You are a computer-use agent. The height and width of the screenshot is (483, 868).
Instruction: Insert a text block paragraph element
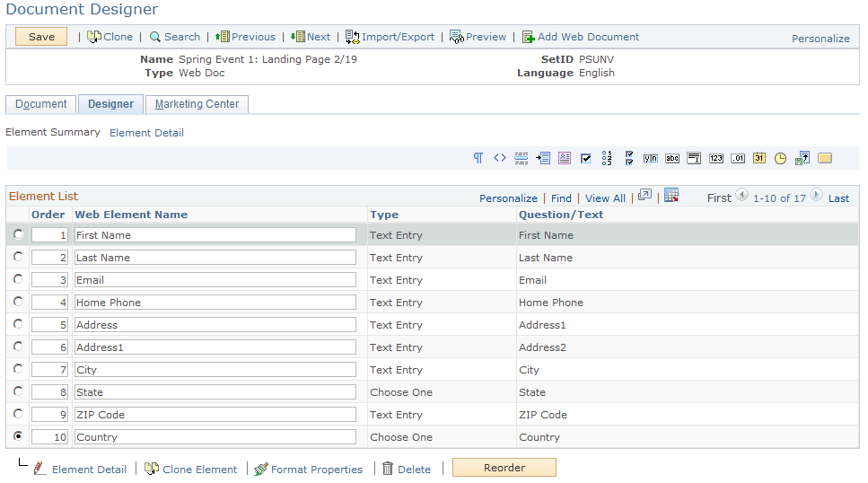coord(478,158)
